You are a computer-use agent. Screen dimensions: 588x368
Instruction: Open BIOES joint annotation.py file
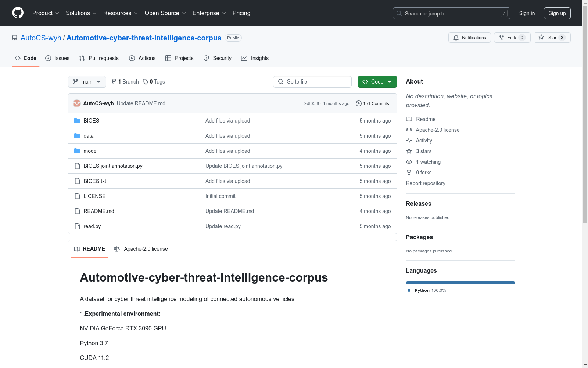[113, 166]
